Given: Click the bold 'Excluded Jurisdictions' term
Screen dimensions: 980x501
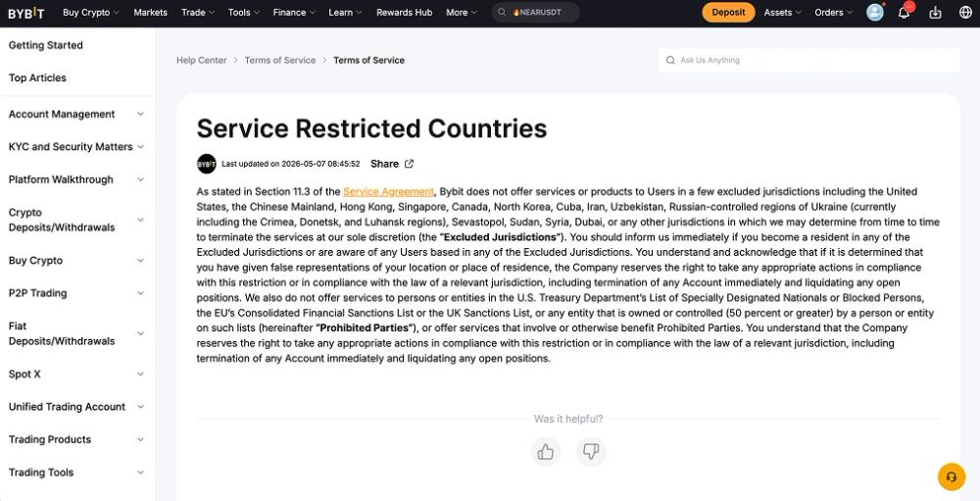Looking at the screenshot, I should (500, 237).
